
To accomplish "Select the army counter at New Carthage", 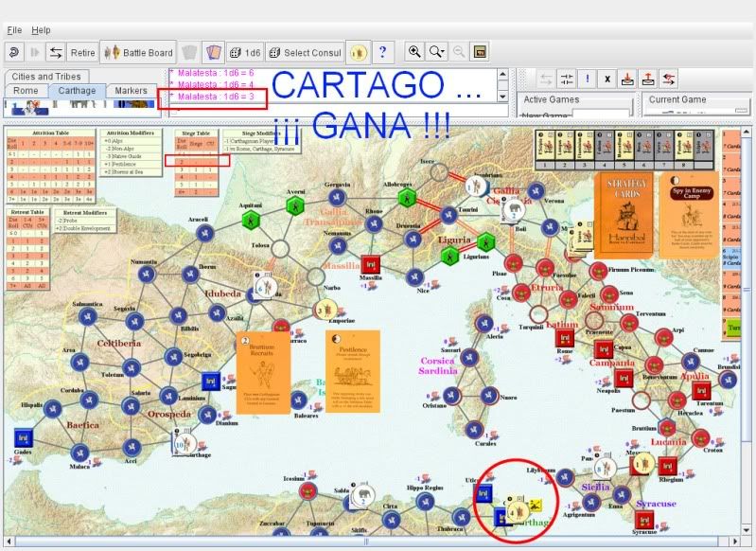I will click(185, 444).
